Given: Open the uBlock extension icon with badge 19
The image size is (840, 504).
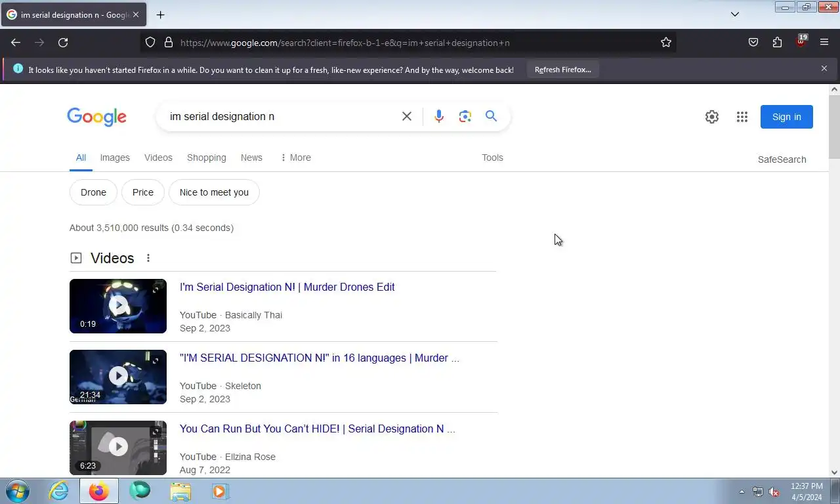Looking at the screenshot, I should click(x=801, y=42).
